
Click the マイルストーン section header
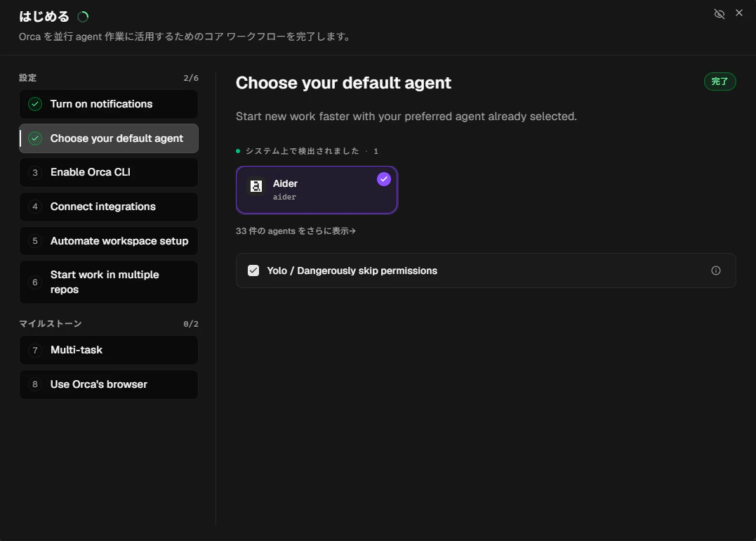[x=50, y=324]
